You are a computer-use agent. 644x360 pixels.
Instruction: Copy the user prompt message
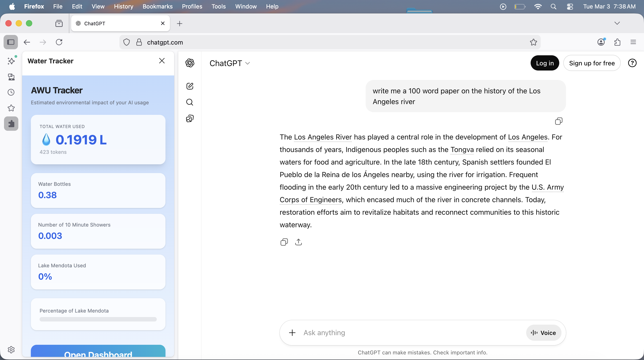point(559,121)
